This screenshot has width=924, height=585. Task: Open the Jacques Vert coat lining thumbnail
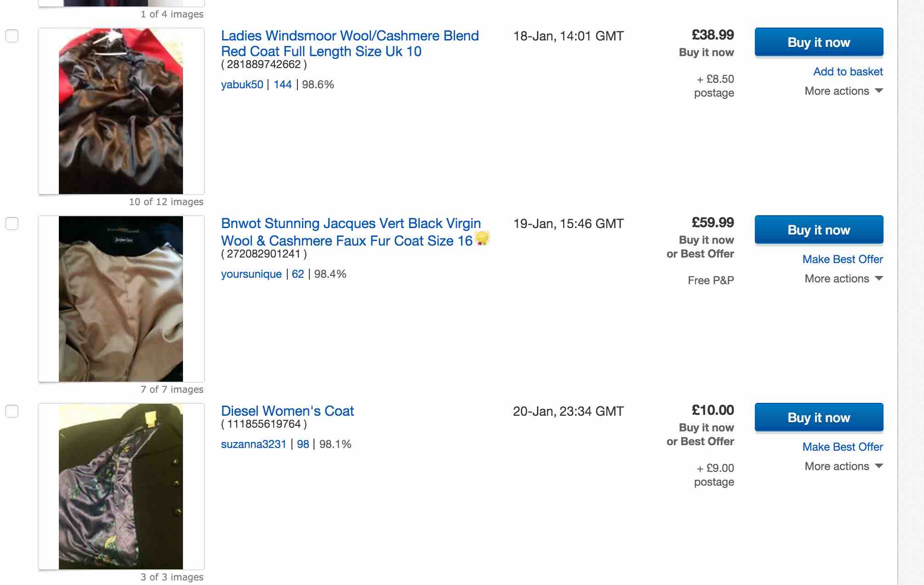click(121, 299)
